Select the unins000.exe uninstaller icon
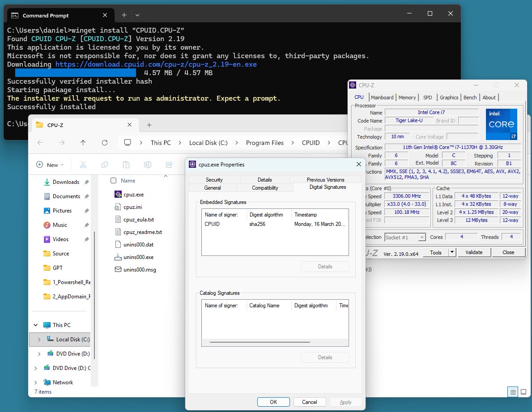This screenshot has height=412, width=532. coord(118,257)
